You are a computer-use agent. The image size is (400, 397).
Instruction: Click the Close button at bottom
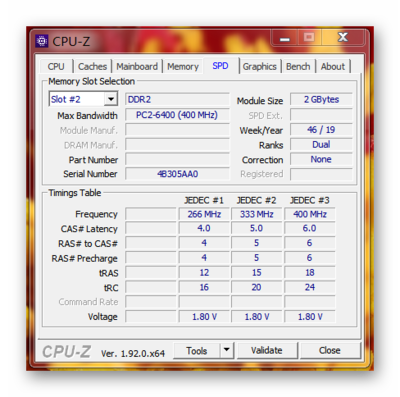click(330, 350)
